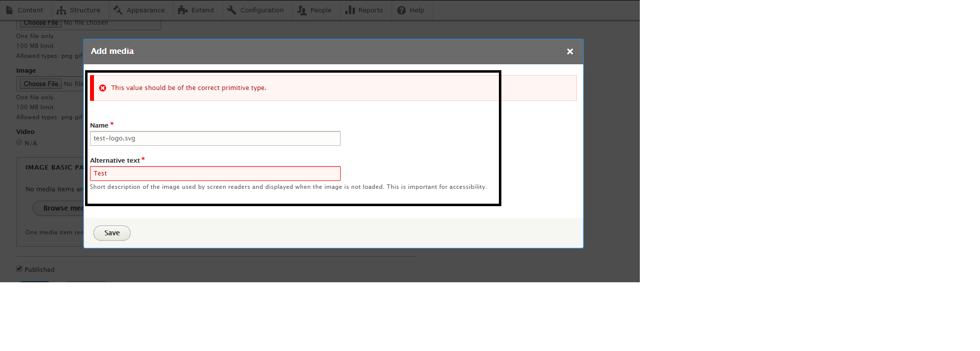
Task: Click the red error icon in message
Action: (103, 88)
